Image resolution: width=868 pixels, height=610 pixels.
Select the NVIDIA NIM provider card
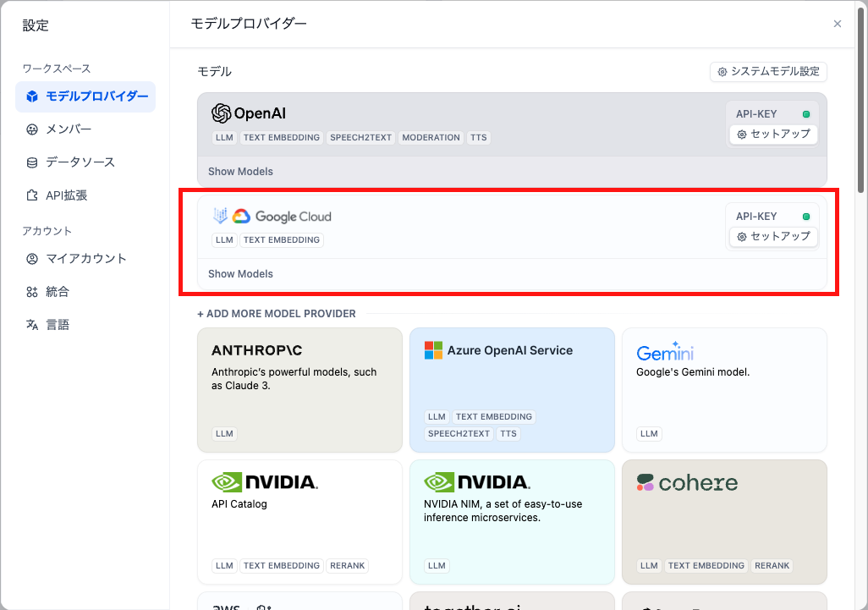tap(512, 522)
